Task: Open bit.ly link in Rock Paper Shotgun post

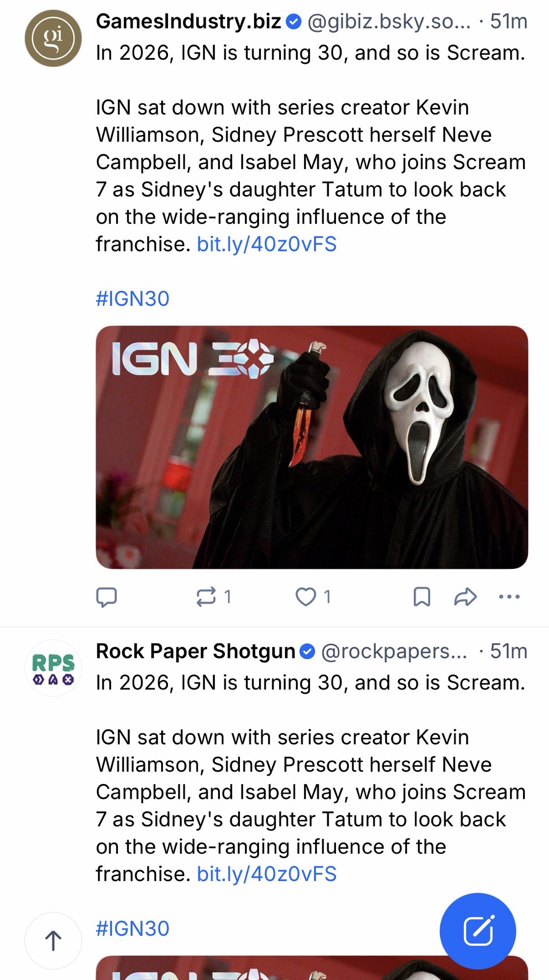Action: (266, 874)
